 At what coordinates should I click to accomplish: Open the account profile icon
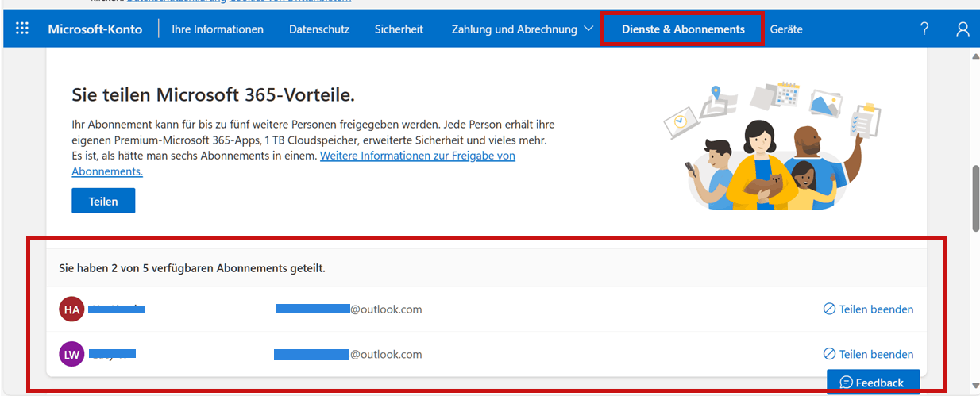coord(963,29)
